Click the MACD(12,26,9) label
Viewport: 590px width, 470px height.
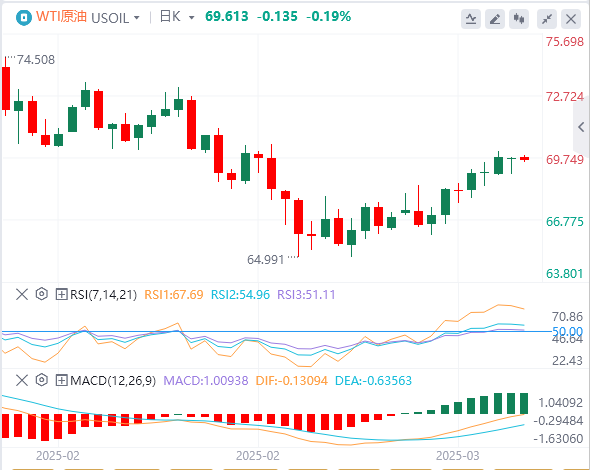pos(113,380)
